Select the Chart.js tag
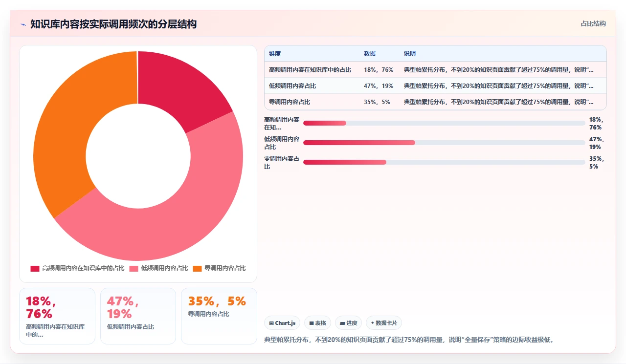 click(282, 323)
